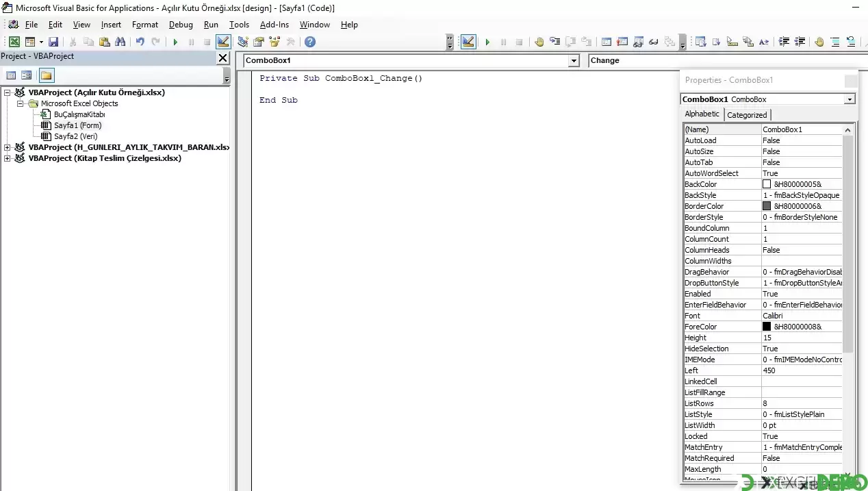Open the Object Browser icon

275,42
